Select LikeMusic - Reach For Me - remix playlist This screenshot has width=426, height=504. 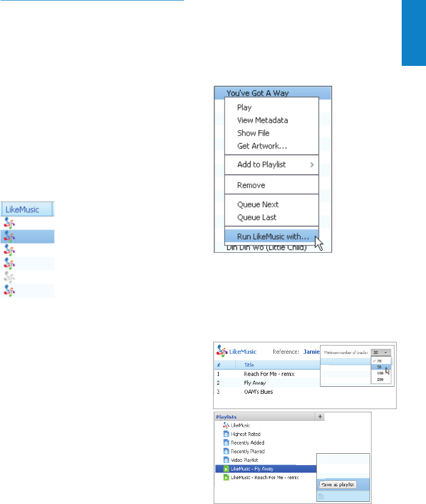(x=265, y=478)
